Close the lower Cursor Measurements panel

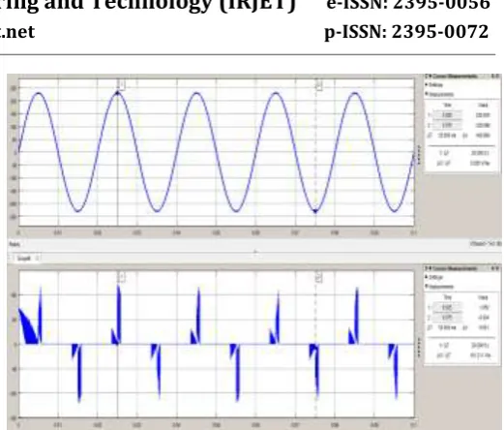(x=498, y=268)
